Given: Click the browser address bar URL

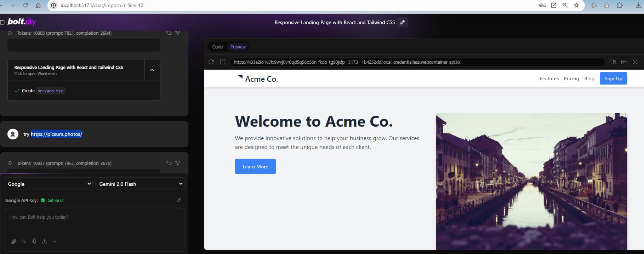Looking at the screenshot, I should pos(102,5).
